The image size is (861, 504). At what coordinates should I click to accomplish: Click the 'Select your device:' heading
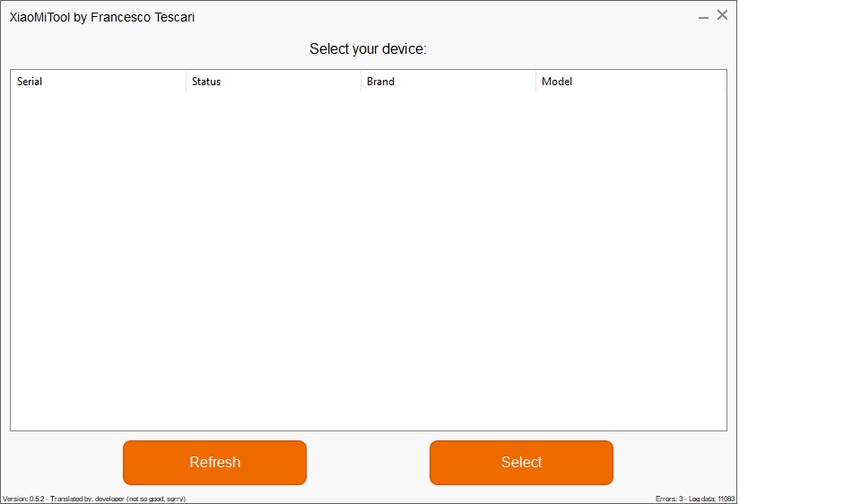pos(368,48)
